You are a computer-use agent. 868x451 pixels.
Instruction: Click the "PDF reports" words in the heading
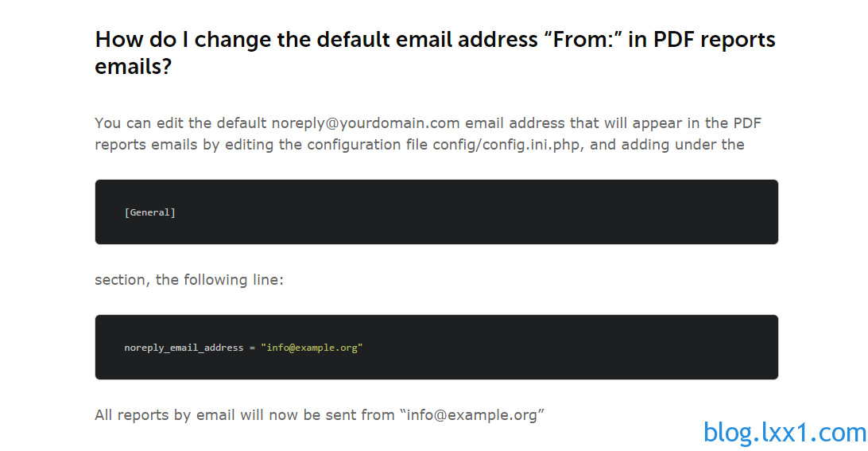pos(714,40)
